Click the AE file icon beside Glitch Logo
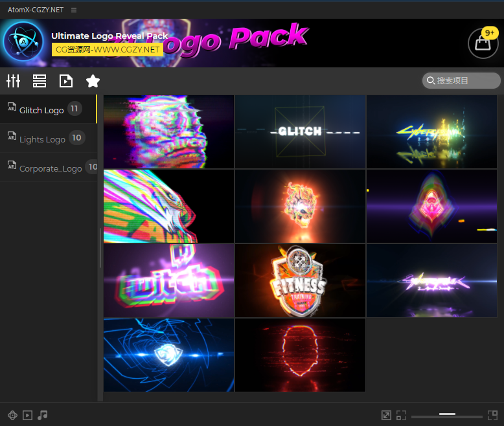This screenshot has height=426, width=504. pos(12,106)
